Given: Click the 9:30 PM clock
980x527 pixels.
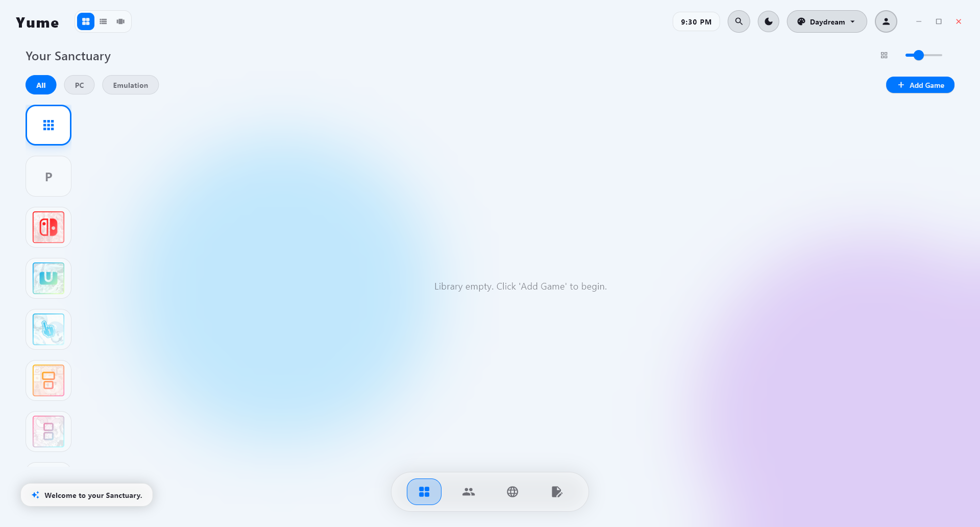Looking at the screenshot, I should click(696, 21).
